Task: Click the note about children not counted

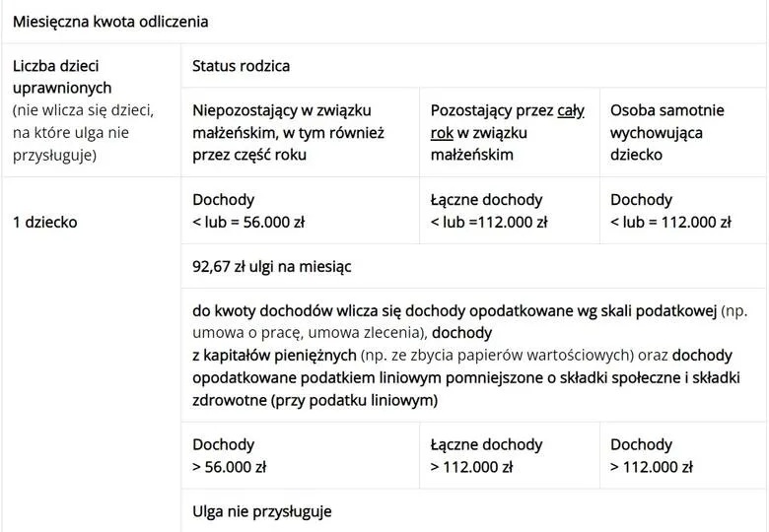Action: [x=83, y=132]
